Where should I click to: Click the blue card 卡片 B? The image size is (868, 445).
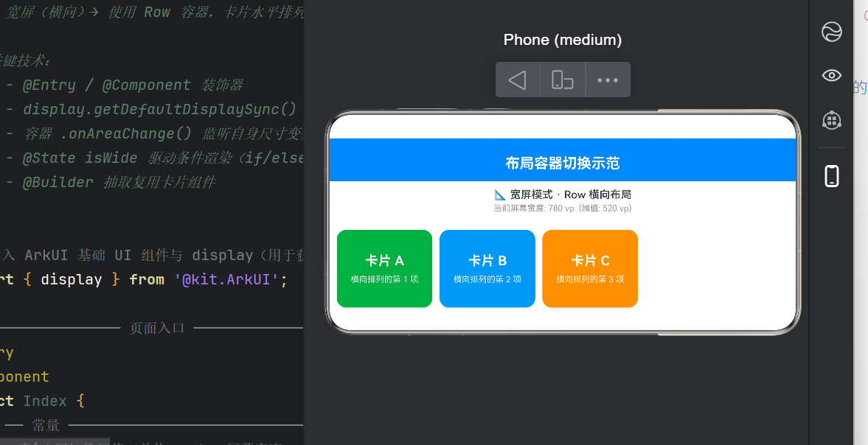pos(487,269)
